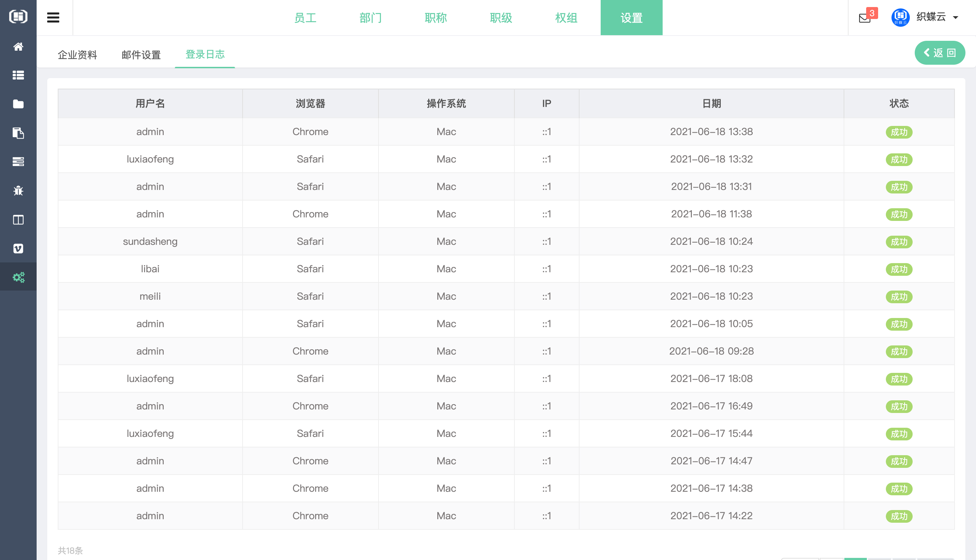976x560 pixels.
Task: Click the bug icon in sidebar
Action: (x=18, y=190)
